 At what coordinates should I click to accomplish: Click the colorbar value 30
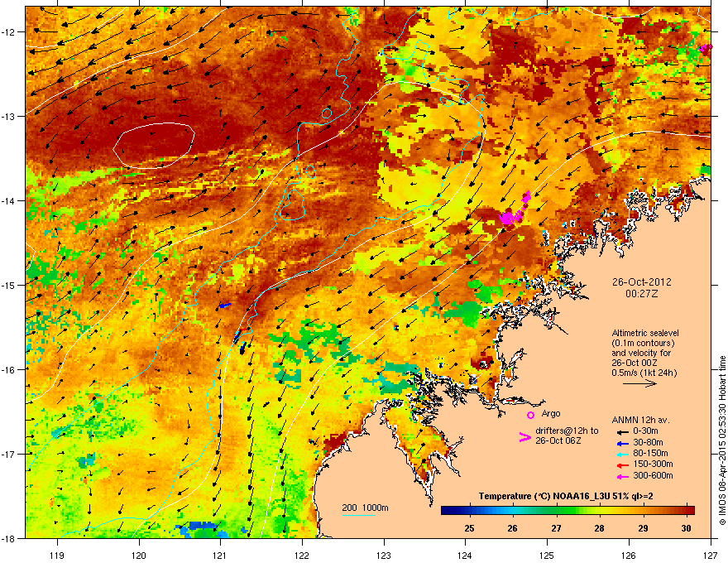pos(686,528)
